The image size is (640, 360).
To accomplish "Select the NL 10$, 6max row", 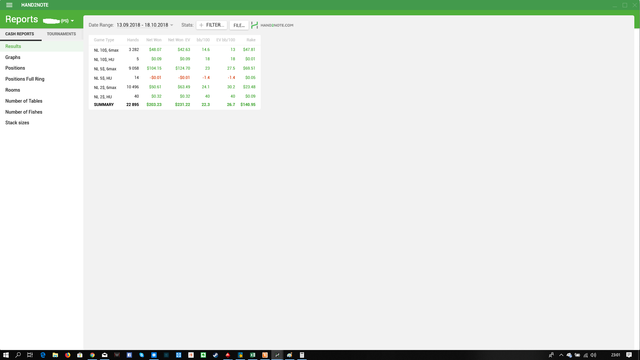I will 175,50.
